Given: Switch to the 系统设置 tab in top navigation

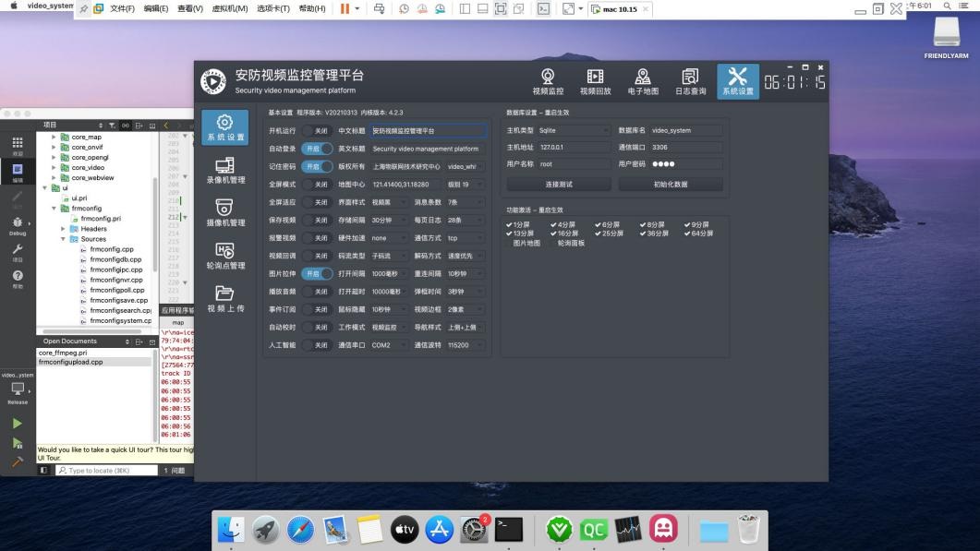Looking at the screenshot, I should tap(737, 81).
